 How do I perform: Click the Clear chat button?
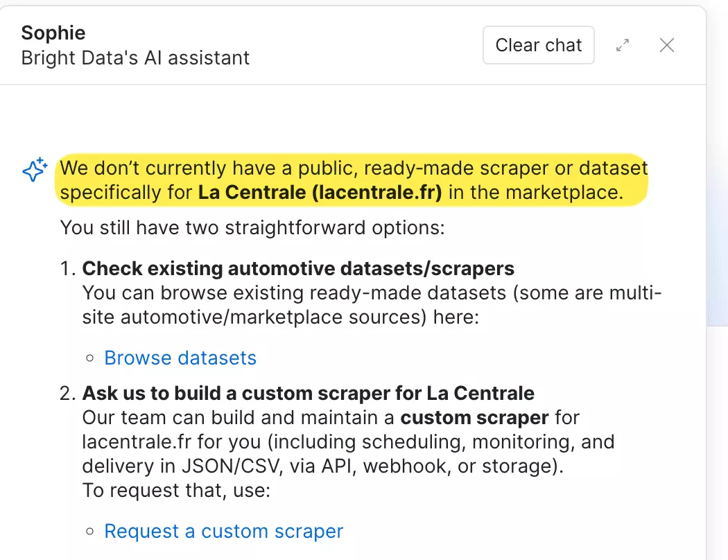click(x=538, y=45)
